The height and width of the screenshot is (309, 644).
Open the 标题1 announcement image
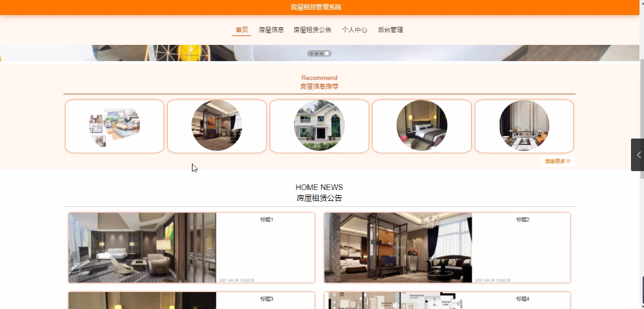click(142, 247)
